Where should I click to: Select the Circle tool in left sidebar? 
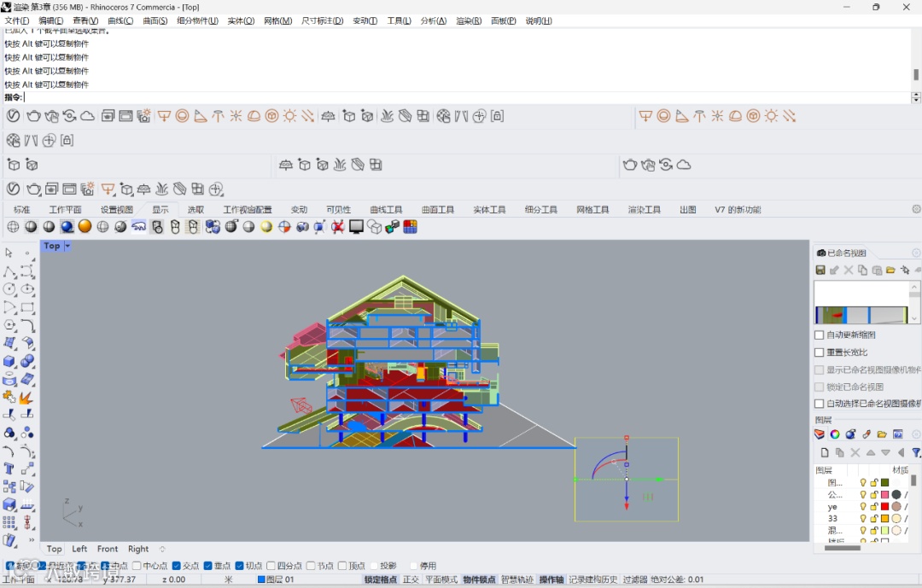coord(9,289)
